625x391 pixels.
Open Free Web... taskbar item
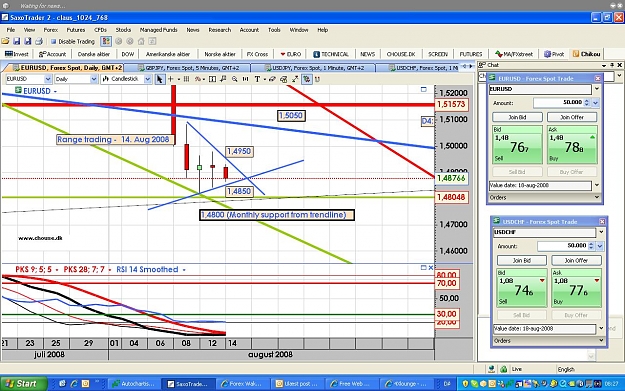tap(352, 384)
